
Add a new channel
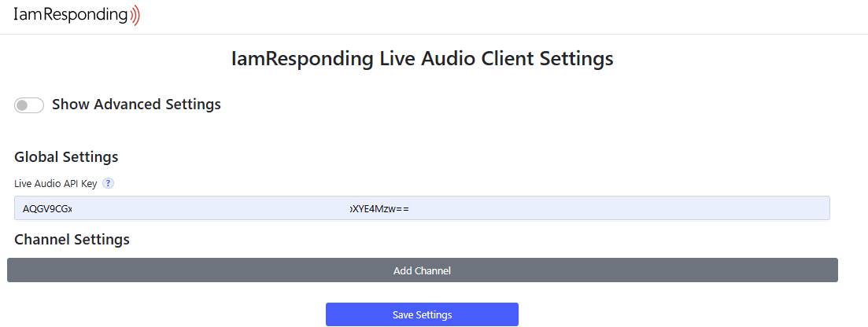click(x=423, y=270)
